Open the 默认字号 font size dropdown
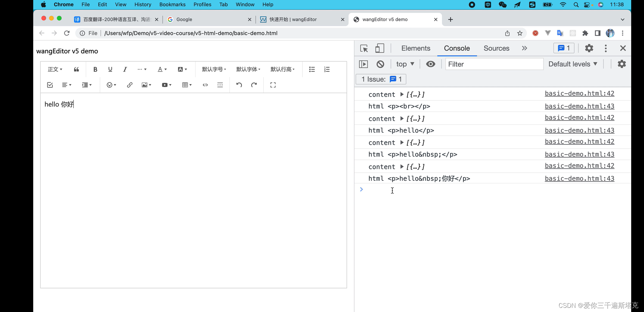This screenshot has width=644, height=312. [214, 69]
